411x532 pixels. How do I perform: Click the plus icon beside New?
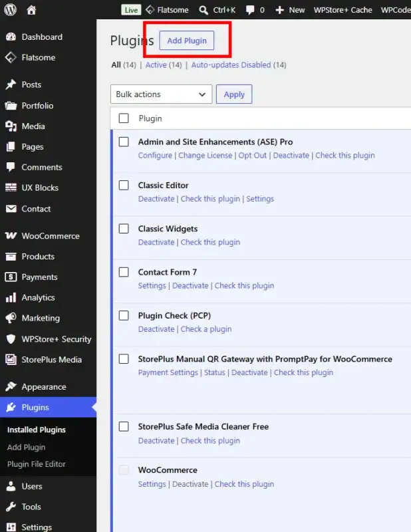[279, 10]
